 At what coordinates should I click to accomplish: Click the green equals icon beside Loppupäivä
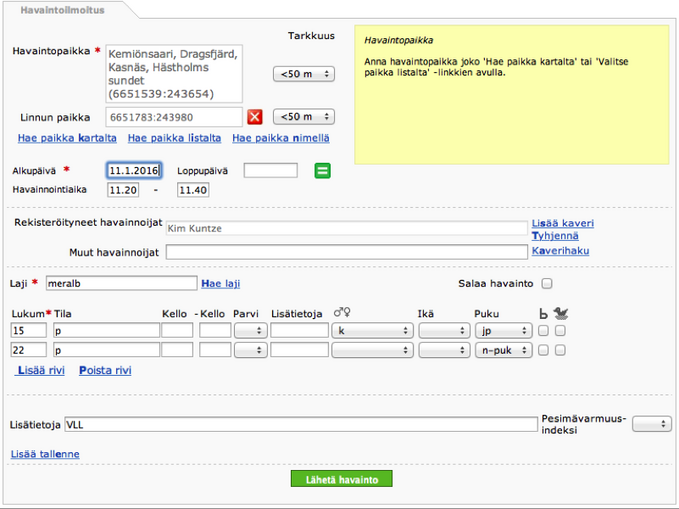(x=322, y=171)
